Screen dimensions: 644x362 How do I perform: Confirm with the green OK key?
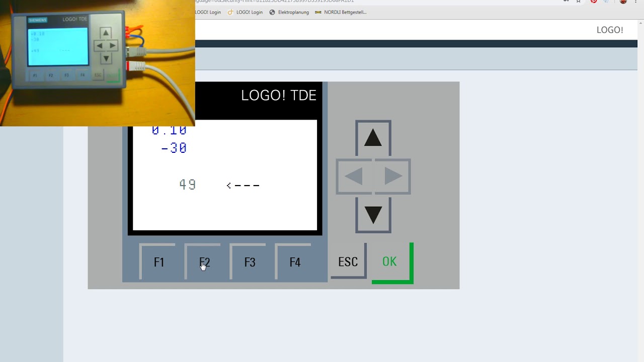(392, 263)
